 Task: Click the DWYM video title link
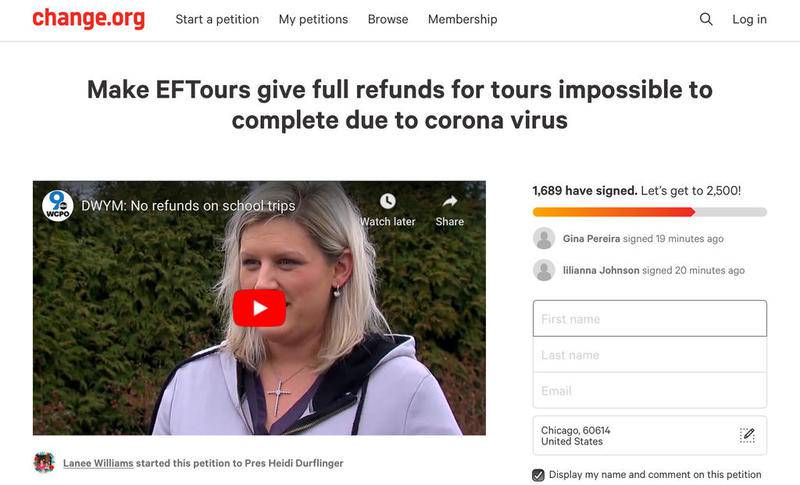click(x=188, y=206)
